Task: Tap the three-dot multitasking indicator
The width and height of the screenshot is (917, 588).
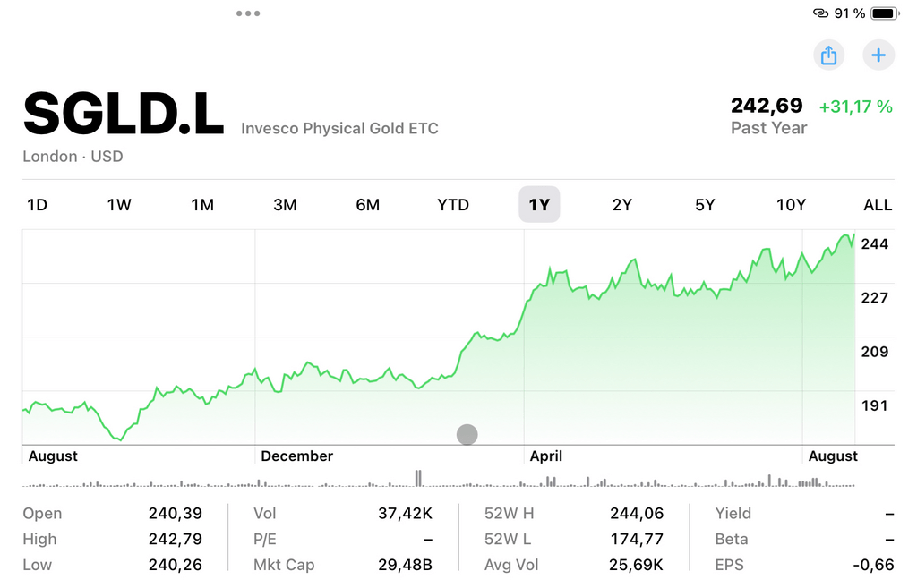Action: pyautogui.click(x=248, y=13)
